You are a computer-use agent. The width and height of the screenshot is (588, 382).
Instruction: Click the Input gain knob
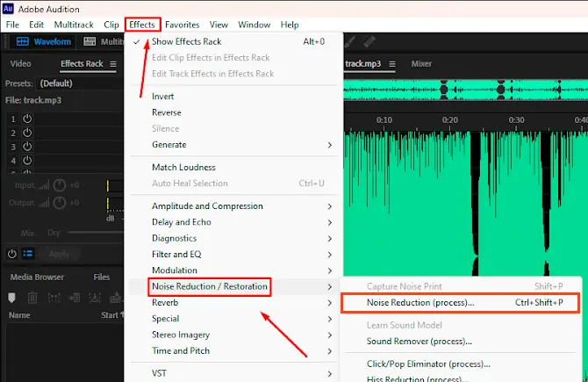coord(60,185)
